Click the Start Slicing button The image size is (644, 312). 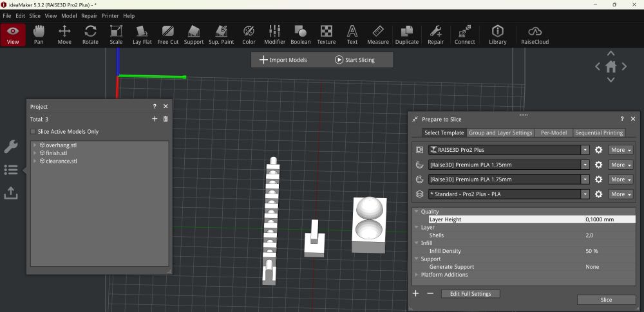(354, 60)
